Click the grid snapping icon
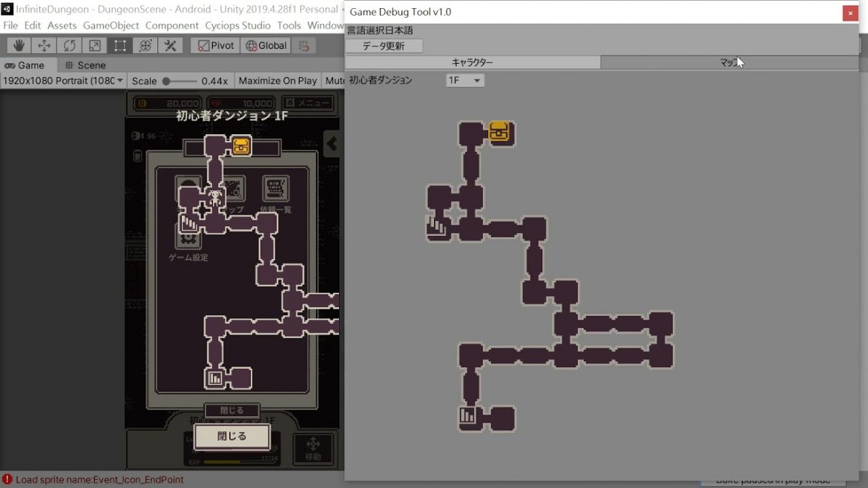 [x=303, y=46]
